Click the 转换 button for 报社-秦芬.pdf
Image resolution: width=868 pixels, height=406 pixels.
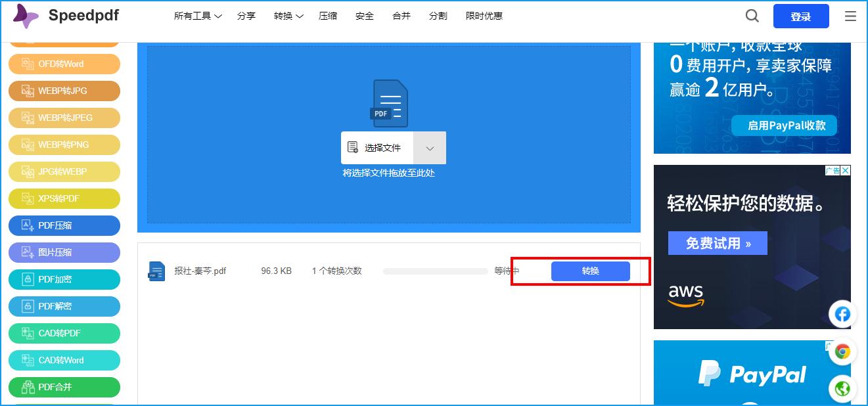pyautogui.click(x=590, y=271)
